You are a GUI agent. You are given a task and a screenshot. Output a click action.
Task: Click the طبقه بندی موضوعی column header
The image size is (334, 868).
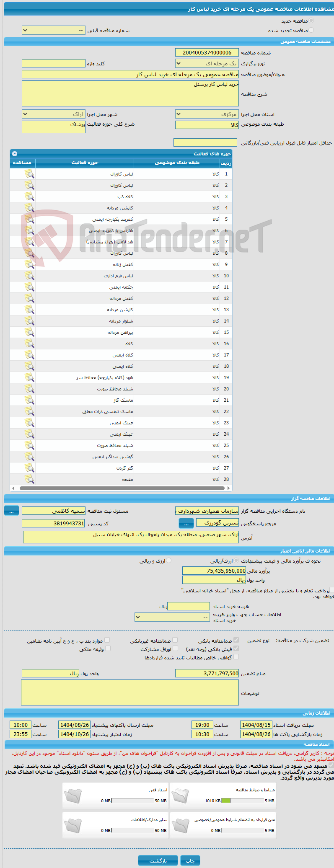pos(177,163)
